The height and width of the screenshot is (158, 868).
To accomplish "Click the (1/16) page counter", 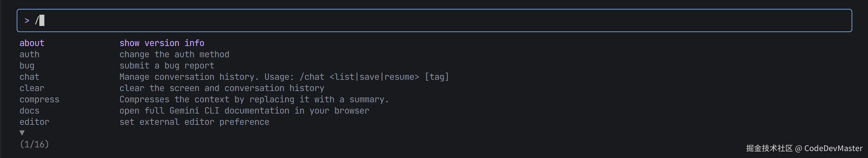I will (x=34, y=145).
